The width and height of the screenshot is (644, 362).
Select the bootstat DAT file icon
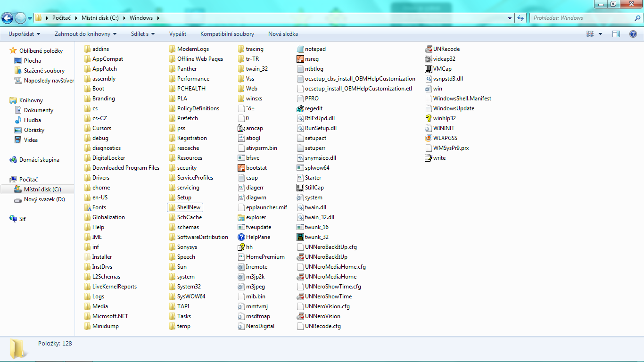click(241, 168)
